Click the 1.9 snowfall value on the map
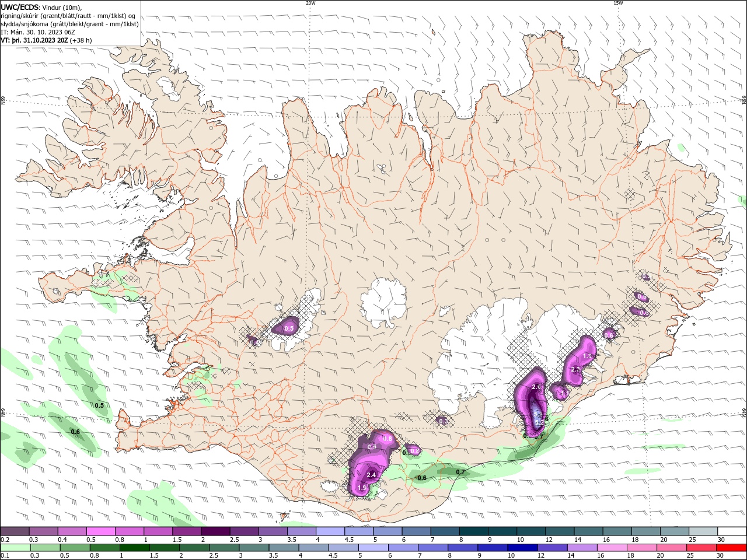This screenshot has height=560, width=747. tap(362, 488)
